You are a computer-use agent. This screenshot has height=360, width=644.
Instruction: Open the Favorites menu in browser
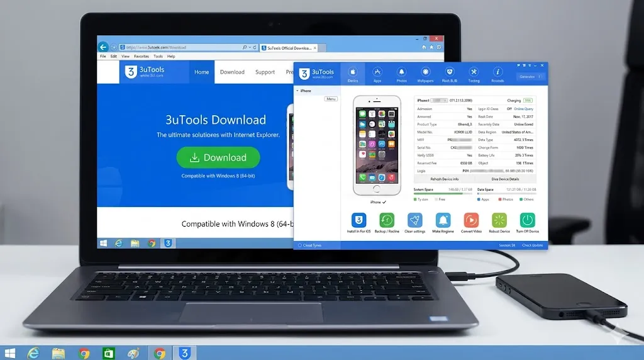pos(142,56)
